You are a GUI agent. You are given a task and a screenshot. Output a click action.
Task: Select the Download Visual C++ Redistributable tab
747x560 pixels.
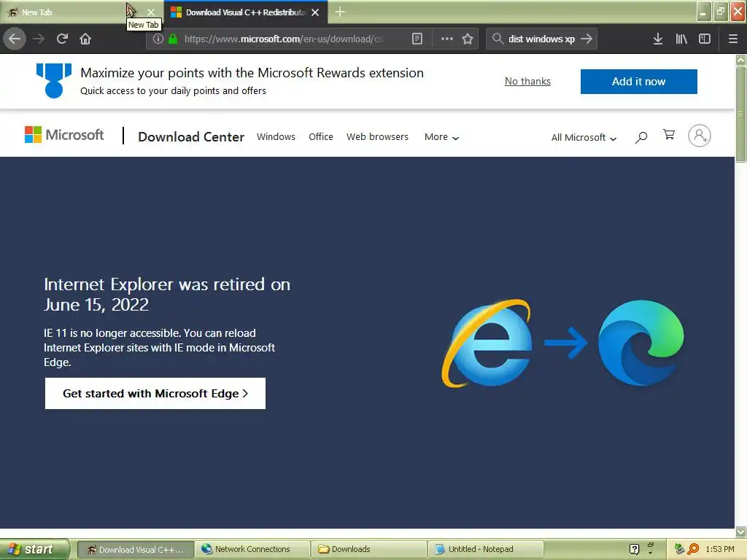coord(245,12)
